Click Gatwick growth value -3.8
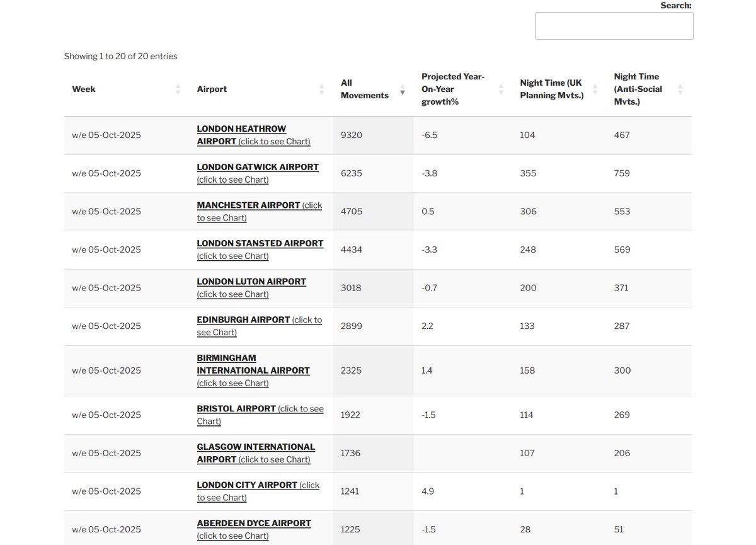This screenshot has height=545, width=756. 430,173
